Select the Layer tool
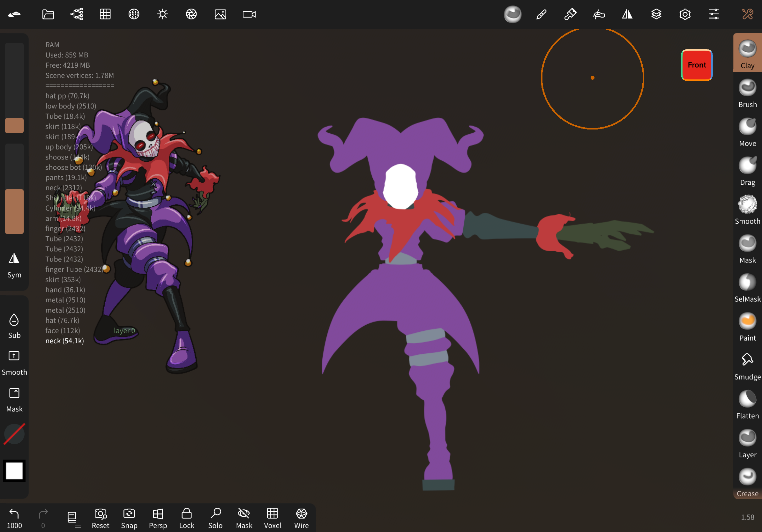The width and height of the screenshot is (762, 532). 747,443
